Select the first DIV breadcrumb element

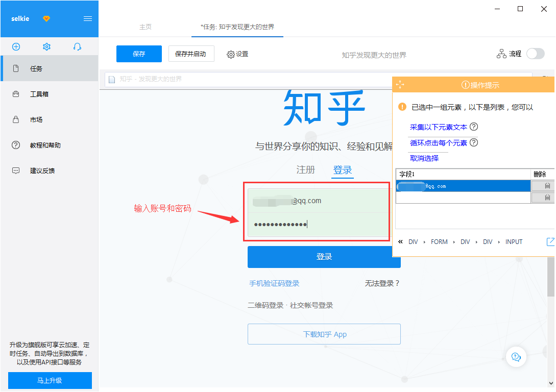tap(413, 242)
